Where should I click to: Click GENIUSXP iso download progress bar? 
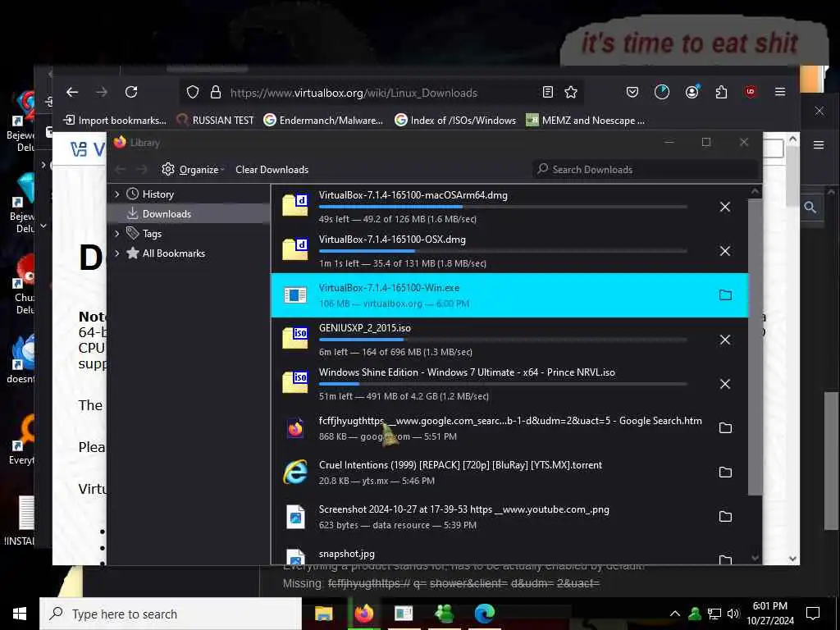pyautogui.click(x=503, y=340)
